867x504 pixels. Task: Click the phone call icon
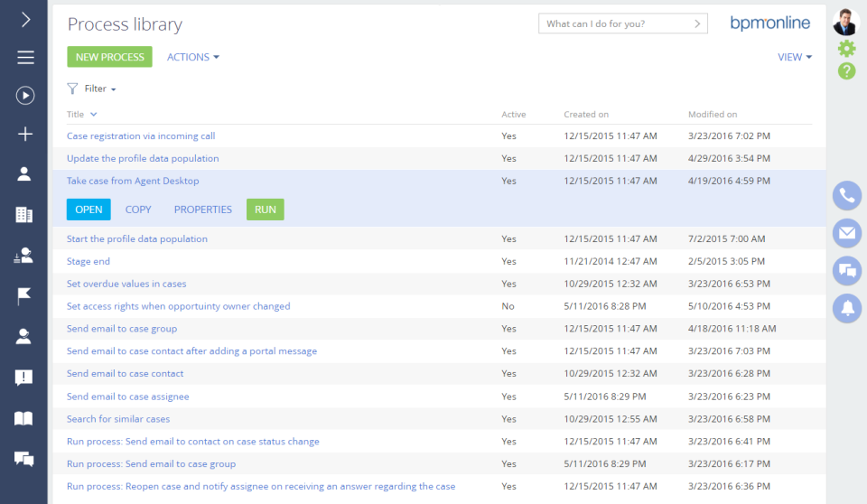point(846,196)
